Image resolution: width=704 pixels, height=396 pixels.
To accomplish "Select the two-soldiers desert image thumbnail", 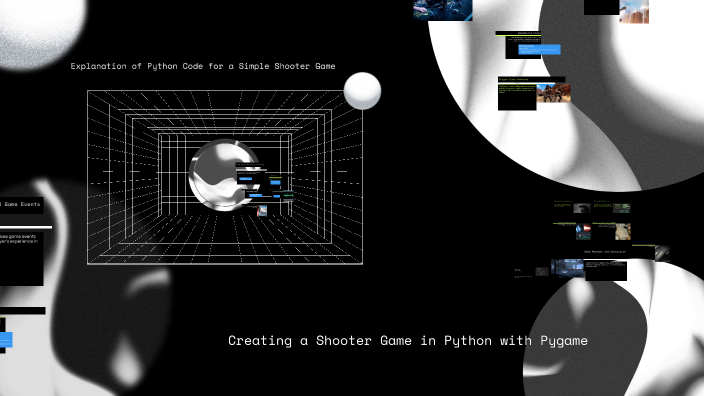I will 554,93.
